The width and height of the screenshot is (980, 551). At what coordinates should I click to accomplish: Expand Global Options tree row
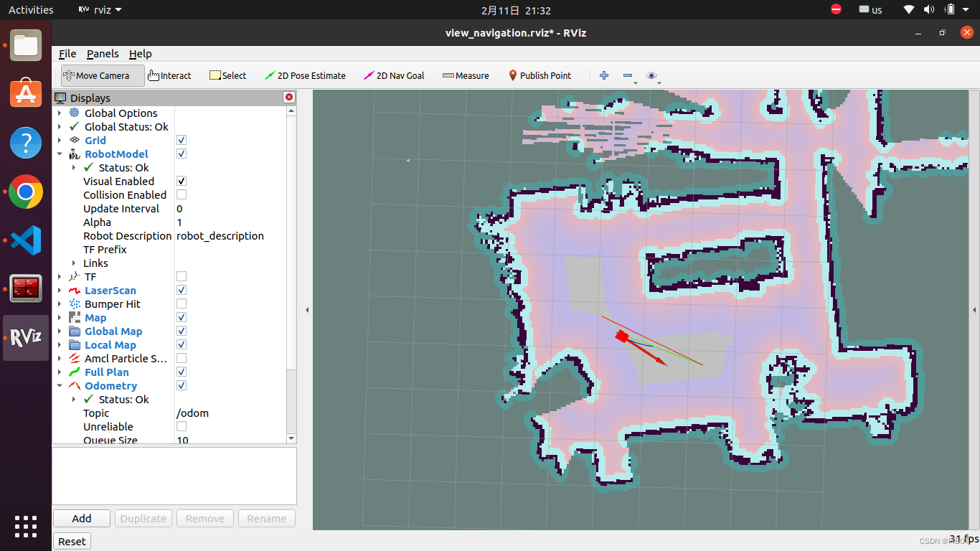60,113
